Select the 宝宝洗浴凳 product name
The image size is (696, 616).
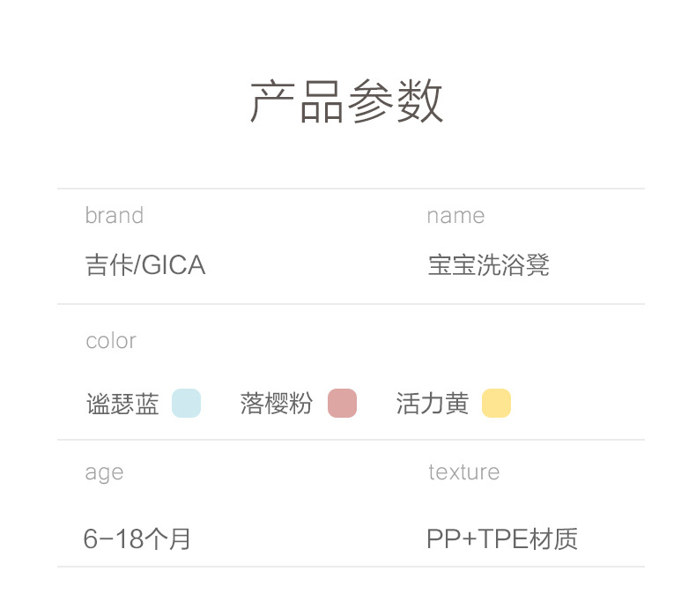[489, 265]
